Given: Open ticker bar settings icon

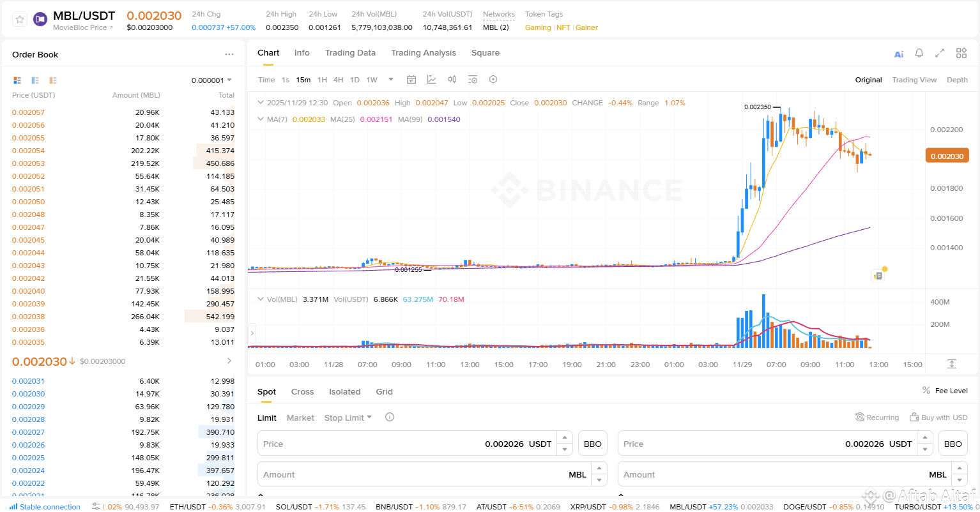Looking at the screenshot, I should tap(96, 506).
